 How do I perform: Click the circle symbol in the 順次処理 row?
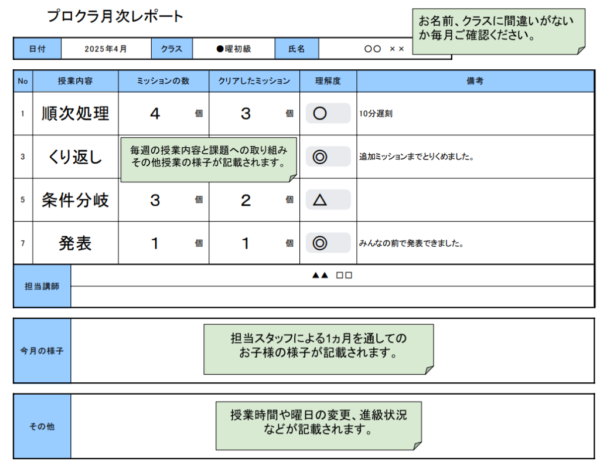click(x=320, y=114)
